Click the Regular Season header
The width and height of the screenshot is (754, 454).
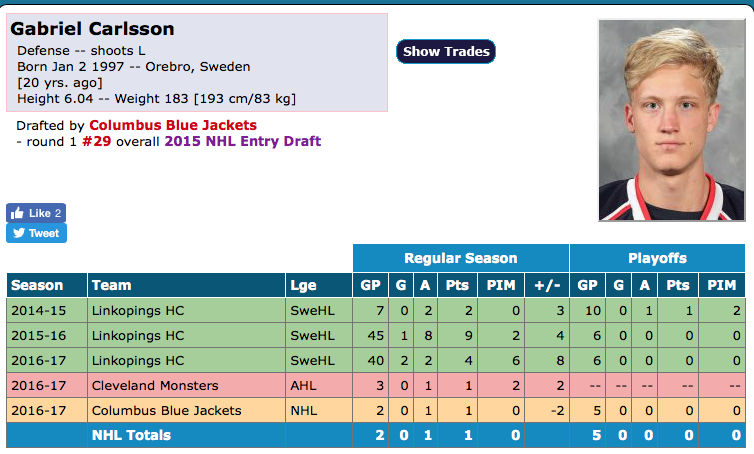coord(460,258)
